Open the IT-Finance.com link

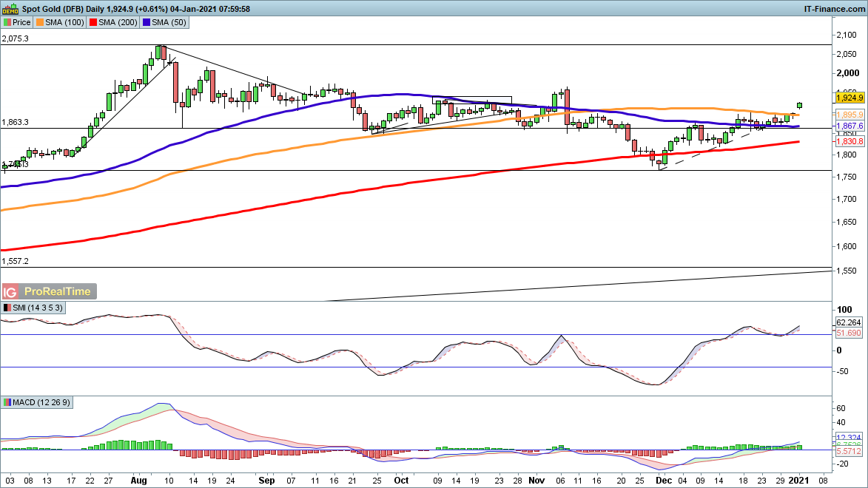click(834, 8)
